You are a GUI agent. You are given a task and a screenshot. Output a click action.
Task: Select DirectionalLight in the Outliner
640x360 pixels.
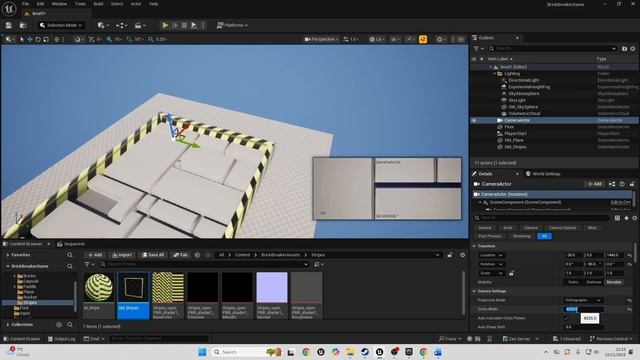pos(524,80)
